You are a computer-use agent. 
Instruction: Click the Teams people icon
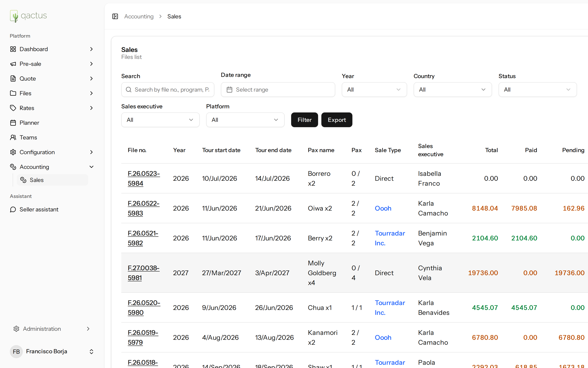tap(13, 138)
